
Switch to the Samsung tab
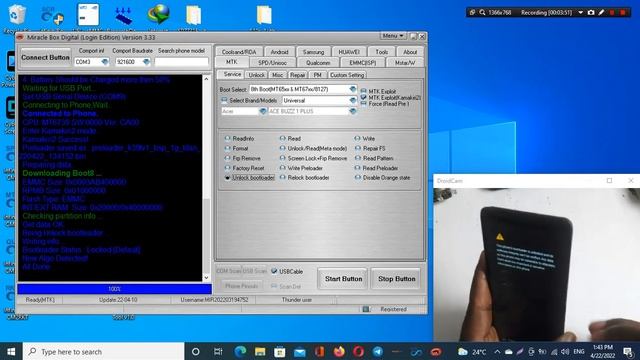(313, 52)
